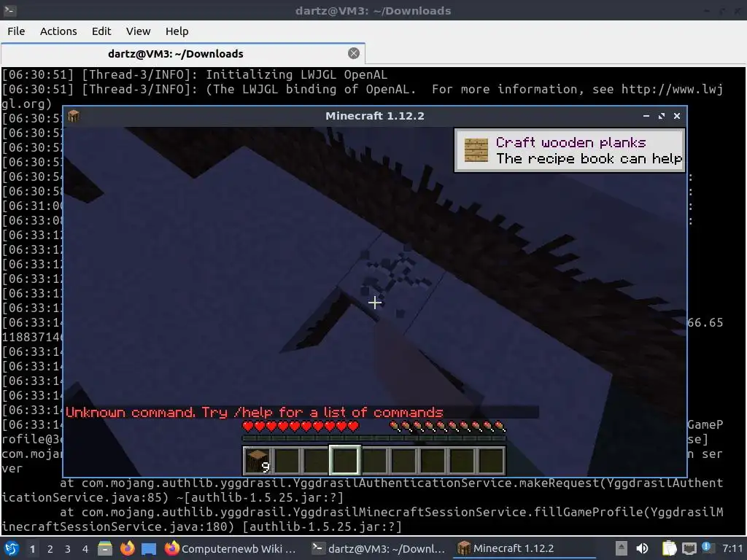Click the health hearts bar

pos(301,426)
